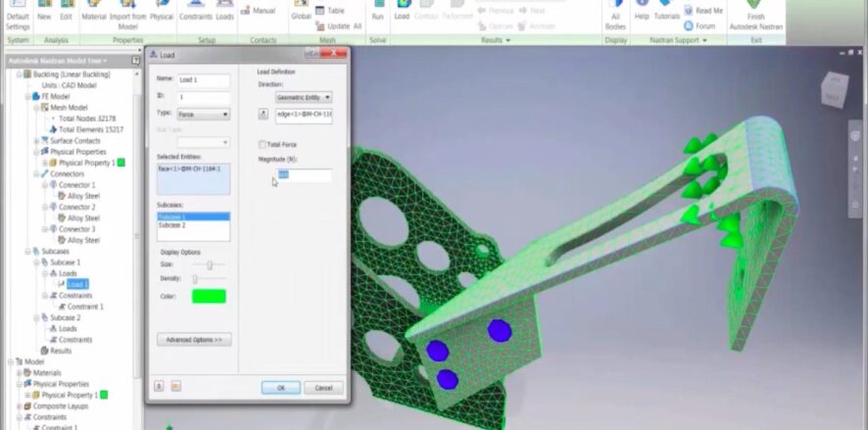Click the All Bodies display button
This screenshot has height=430, width=868.
pyautogui.click(x=615, y=17)
